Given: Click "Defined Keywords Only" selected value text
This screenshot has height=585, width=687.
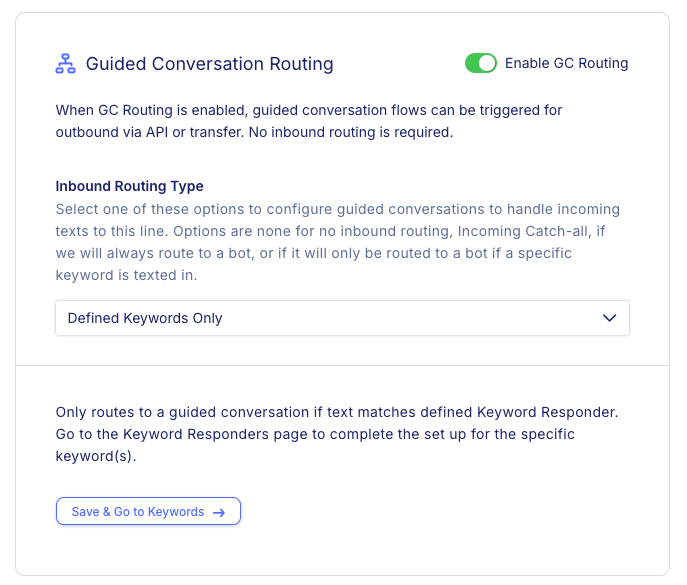Looking at the screenshot, I should (x=145, y=318).
